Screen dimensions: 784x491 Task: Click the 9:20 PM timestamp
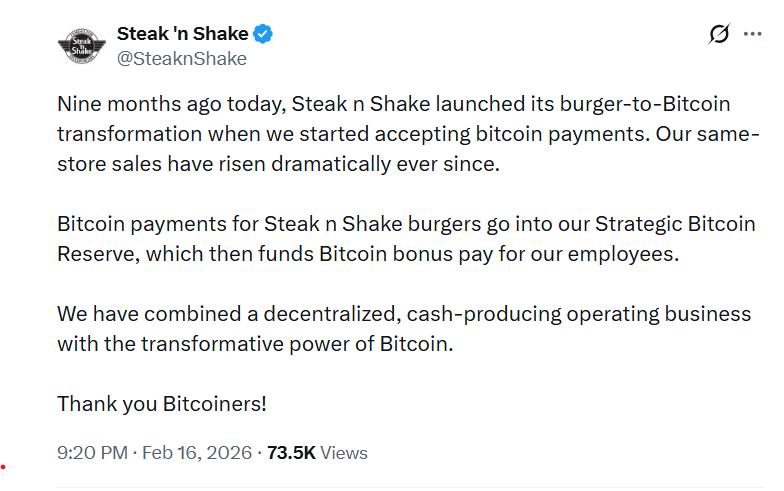point(92,453)
